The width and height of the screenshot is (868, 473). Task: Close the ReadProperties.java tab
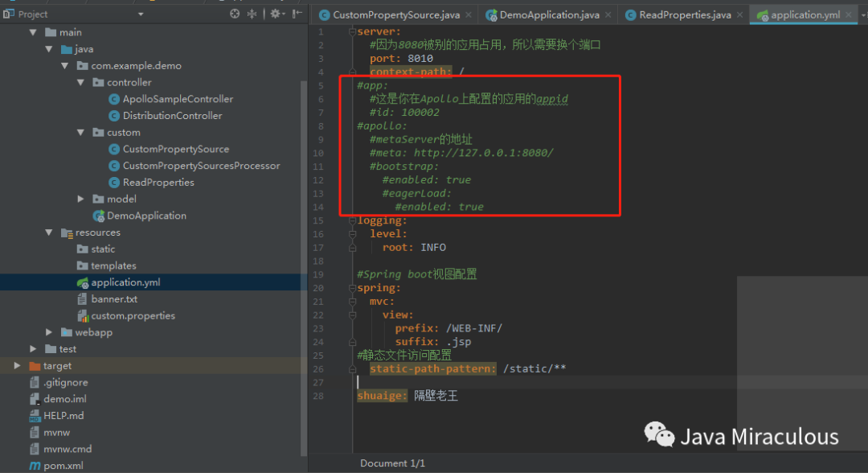pyautogui.click(x=739, y=15)
